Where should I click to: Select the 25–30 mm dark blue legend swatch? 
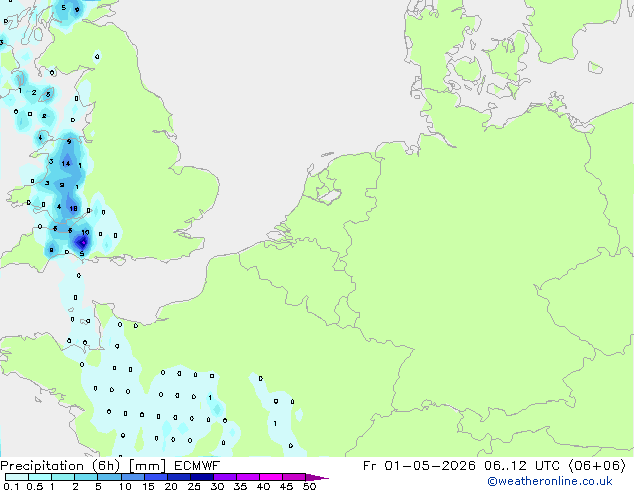point(202,477)
